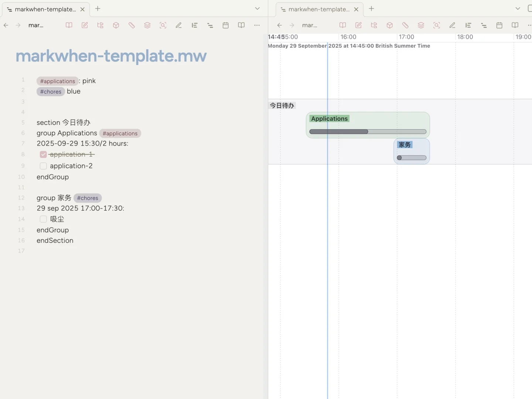The width and height of the screenshot is (532, 399).
Task: Click #applications tag after 'group Applications'
Action: (x=120, y=133)
